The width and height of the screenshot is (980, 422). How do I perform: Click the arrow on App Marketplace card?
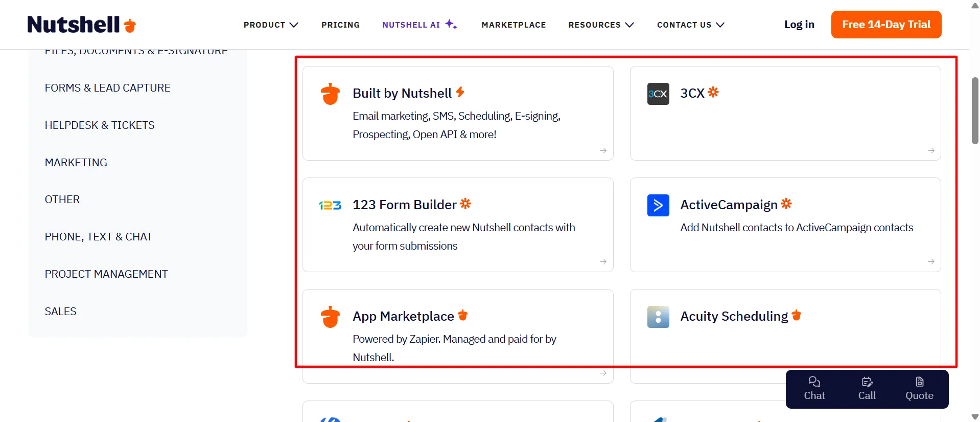coord(603,373)
